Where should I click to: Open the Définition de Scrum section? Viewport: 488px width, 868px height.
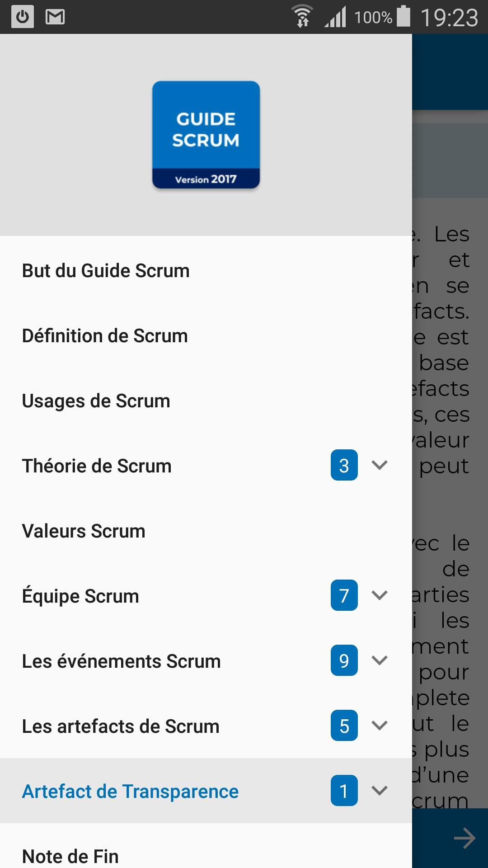pyautogui.click(x=105, y=335)
